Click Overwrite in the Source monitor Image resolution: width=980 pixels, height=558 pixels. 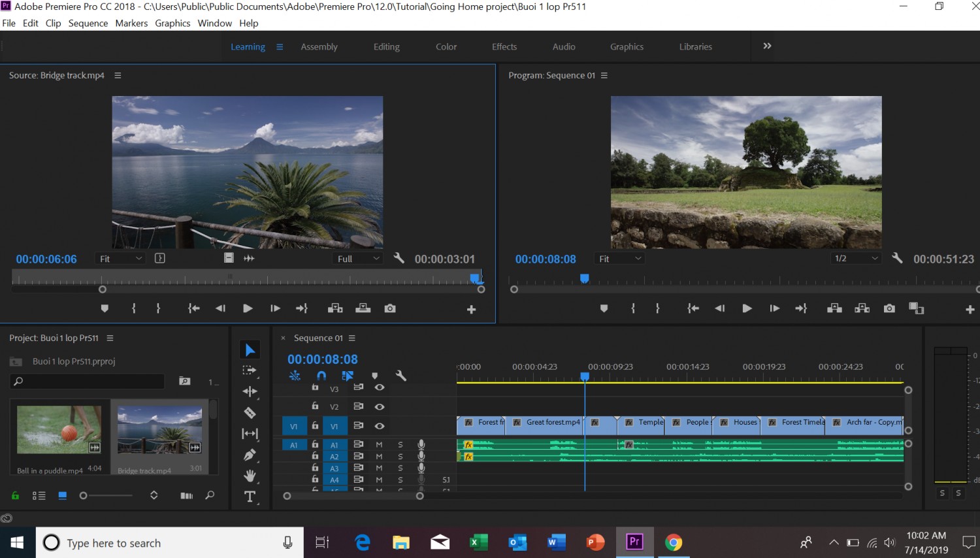363,308
